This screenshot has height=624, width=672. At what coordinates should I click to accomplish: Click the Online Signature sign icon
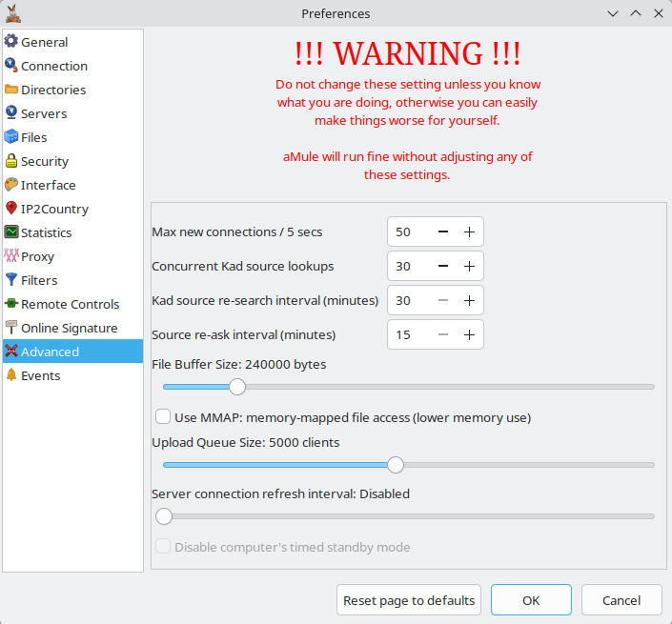(x=11, y=328)
